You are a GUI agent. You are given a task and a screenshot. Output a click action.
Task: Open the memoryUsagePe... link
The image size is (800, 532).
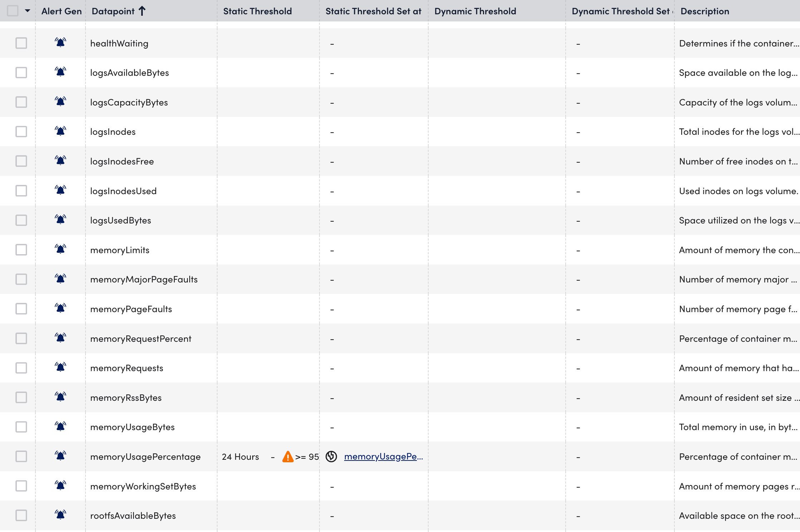point(384,457)
